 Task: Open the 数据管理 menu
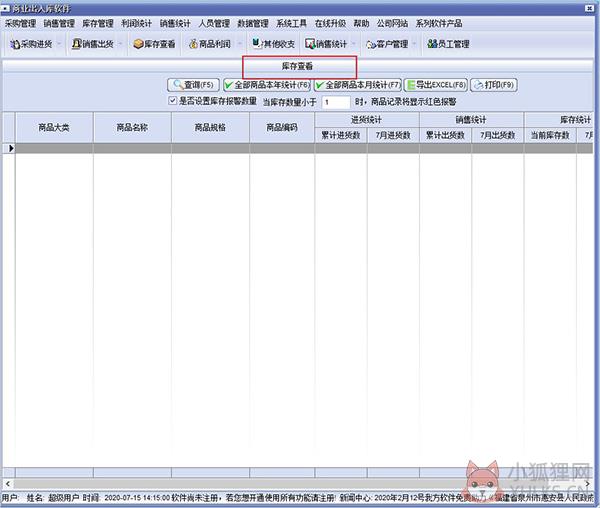253,23
